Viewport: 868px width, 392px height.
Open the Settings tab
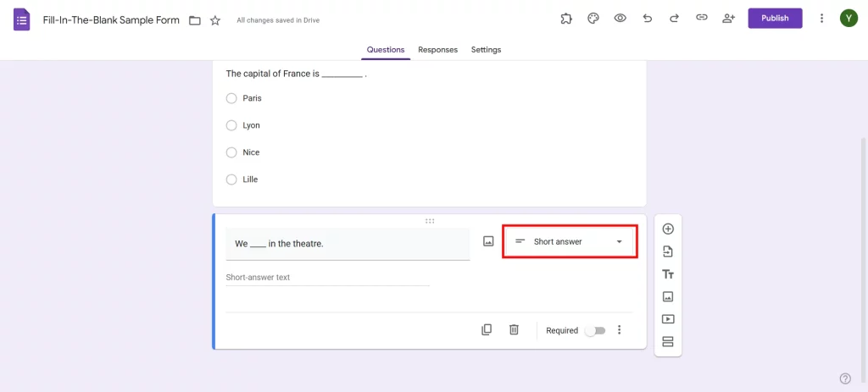[486, 50]
